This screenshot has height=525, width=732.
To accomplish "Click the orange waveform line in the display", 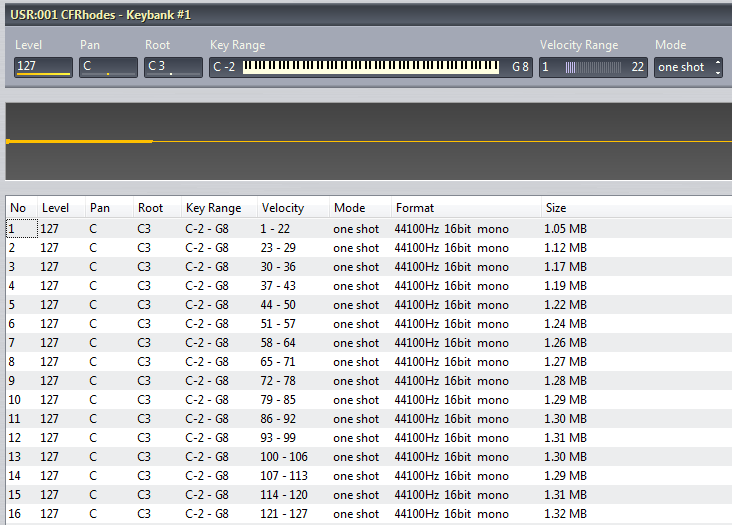I will (80, 142).
